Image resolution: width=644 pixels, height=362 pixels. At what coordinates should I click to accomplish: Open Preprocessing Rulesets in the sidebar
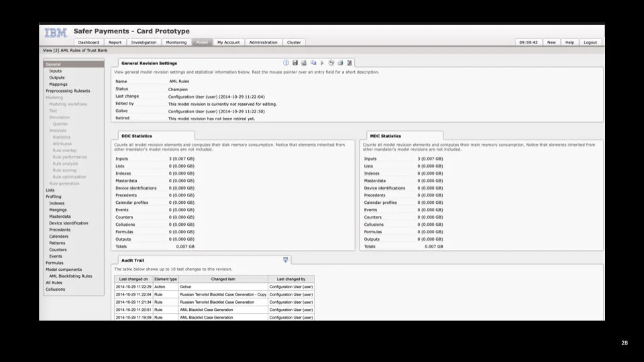[x=68, y=90]
